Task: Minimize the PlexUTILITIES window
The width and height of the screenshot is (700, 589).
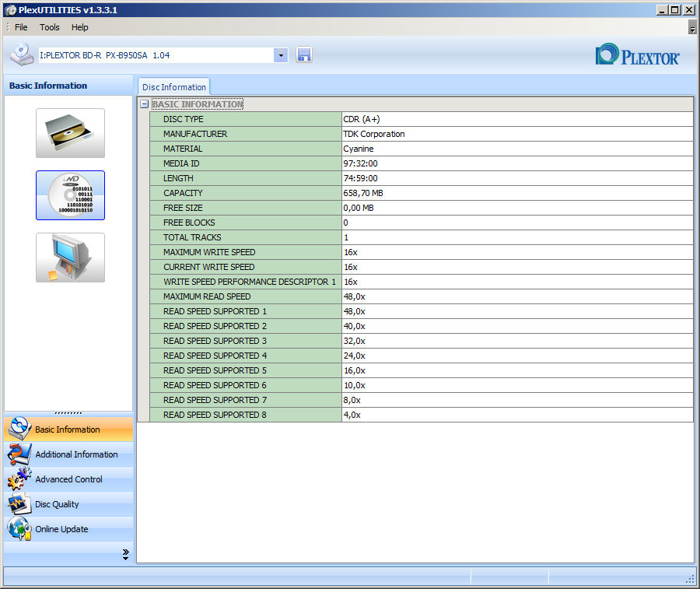Action: click(662, 10)
